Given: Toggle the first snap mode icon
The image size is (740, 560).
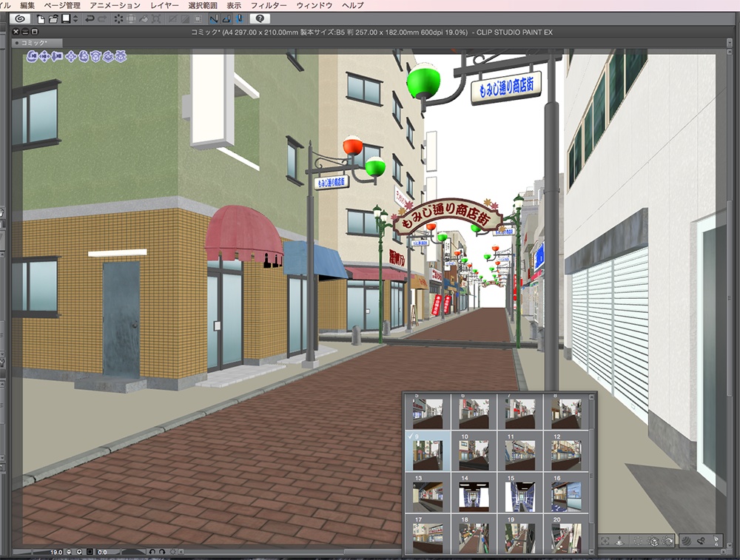Looking at the screenshot, I should pyautogui.click(x=215, y=18).
